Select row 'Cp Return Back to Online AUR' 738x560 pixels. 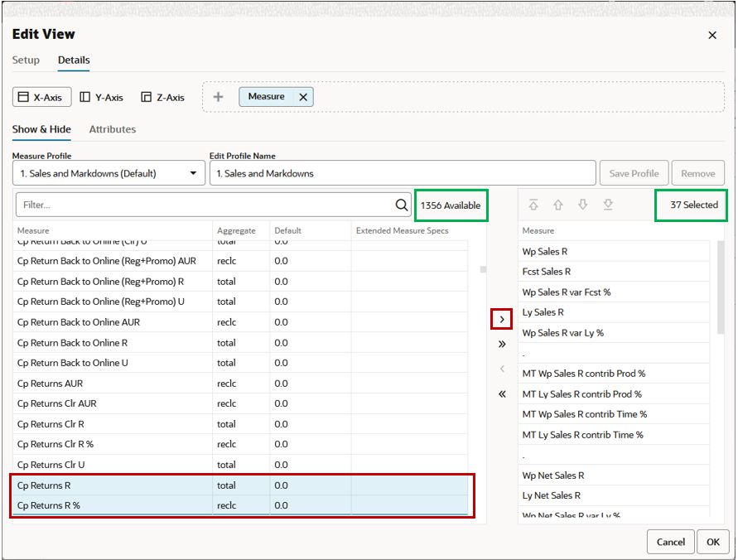coord(240,322)
